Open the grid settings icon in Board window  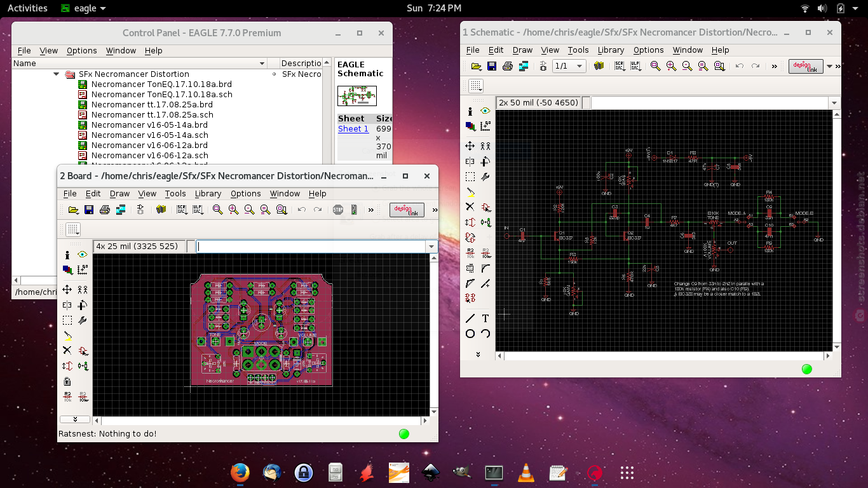(73, 229)
